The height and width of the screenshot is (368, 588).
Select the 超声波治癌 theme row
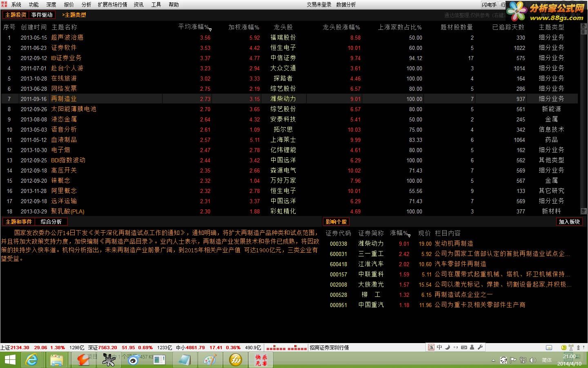289,37
